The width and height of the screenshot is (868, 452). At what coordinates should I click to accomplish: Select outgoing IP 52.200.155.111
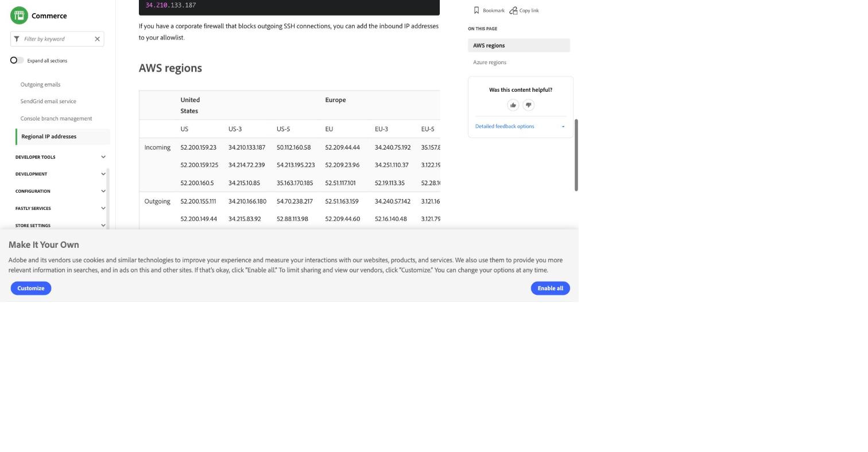click(198, 201)
